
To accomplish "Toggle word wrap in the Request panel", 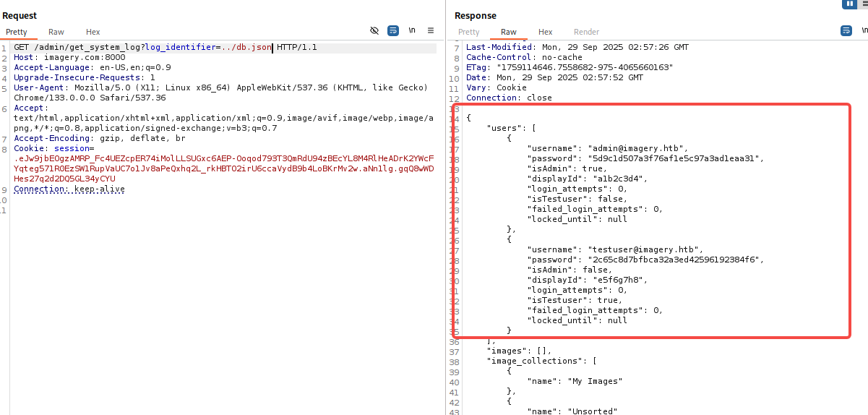I will pyautogui.click(x=393, y=31).
